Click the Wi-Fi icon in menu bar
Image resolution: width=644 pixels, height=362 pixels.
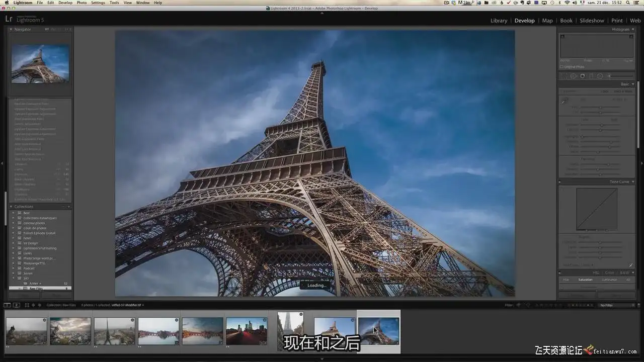[x=568, y=3]
